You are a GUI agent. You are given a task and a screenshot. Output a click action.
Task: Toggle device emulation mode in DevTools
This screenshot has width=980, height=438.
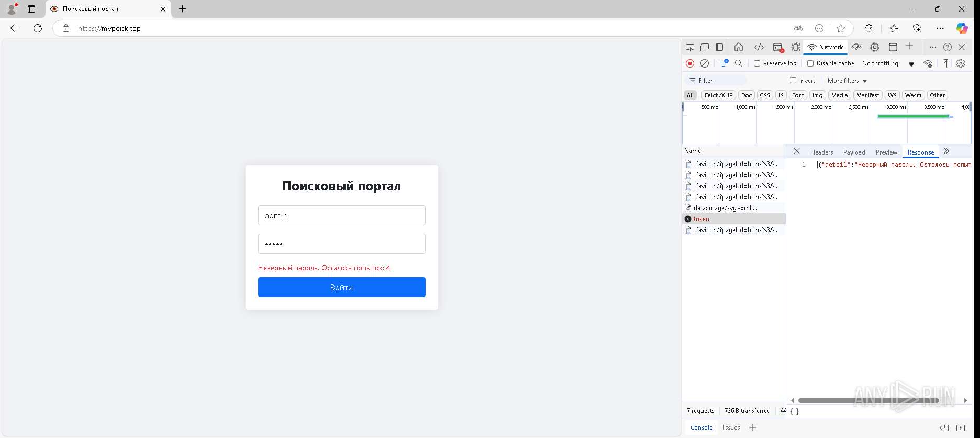(x=705, y=47)
